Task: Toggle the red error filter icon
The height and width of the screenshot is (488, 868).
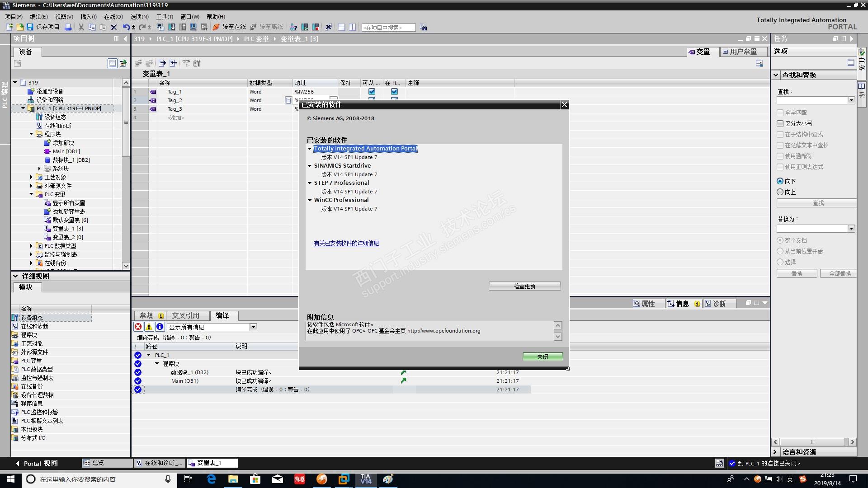Action: pyautogui.click(x=138, y=327)
